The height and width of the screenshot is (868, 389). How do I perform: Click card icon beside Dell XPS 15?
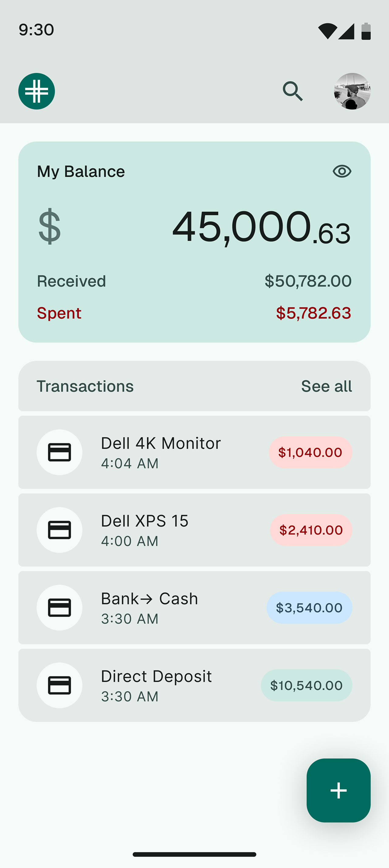click(59, 530)
